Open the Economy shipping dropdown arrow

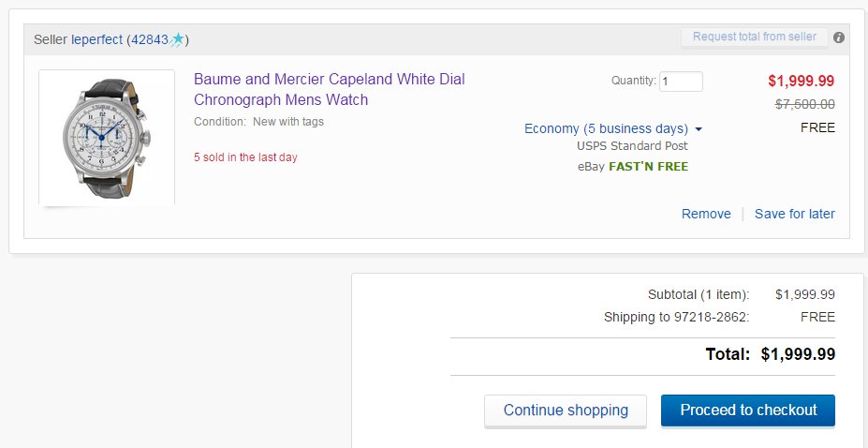point(699,129)
